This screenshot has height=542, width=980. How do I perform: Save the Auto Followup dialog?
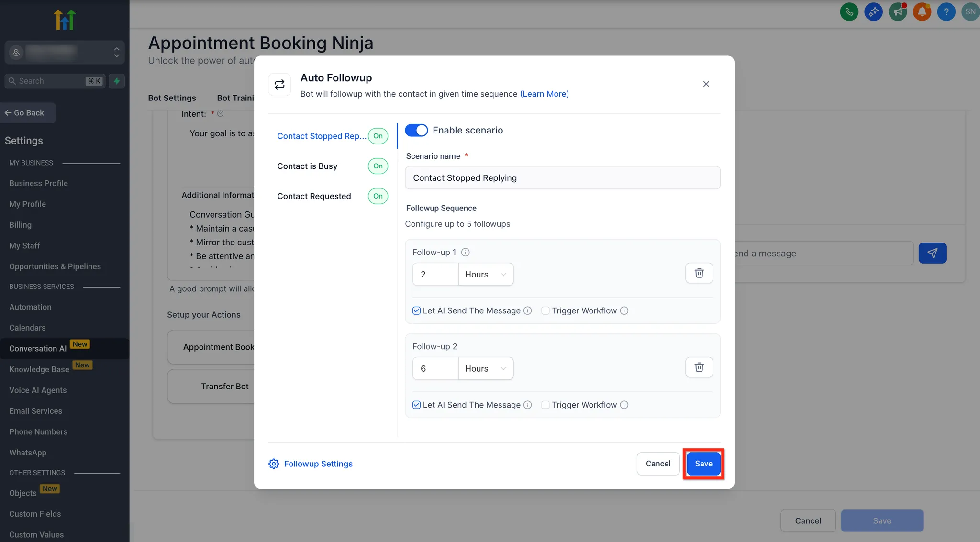[x=703, y=464]
